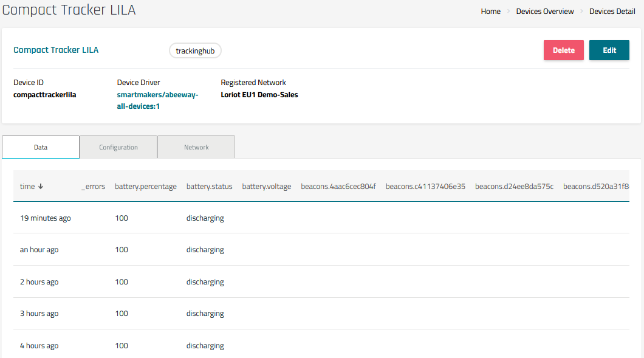Click the beacons.d24ee8da575c column header
This screenshot has width=644, height=358.
[x=514, y=187]
